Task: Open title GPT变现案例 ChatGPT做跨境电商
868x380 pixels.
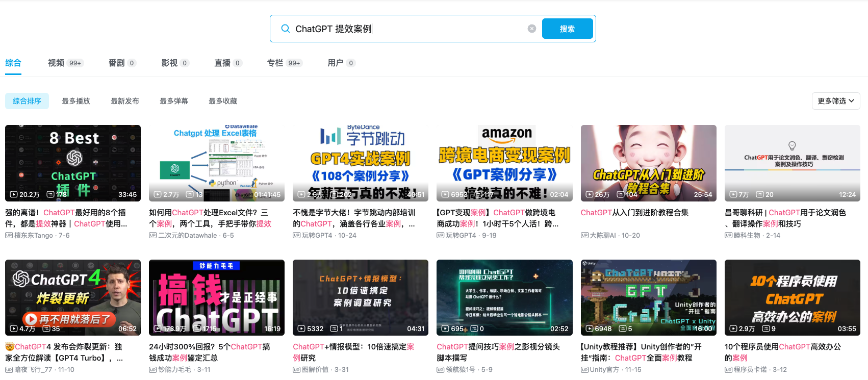Action: (x=498, y=218)
